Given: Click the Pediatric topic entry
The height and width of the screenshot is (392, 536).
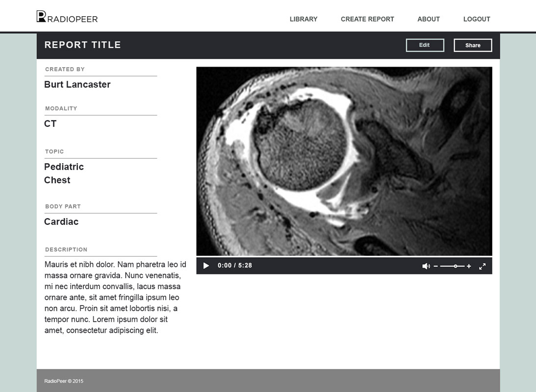Looking at the screenshot, I should [64, 167].
